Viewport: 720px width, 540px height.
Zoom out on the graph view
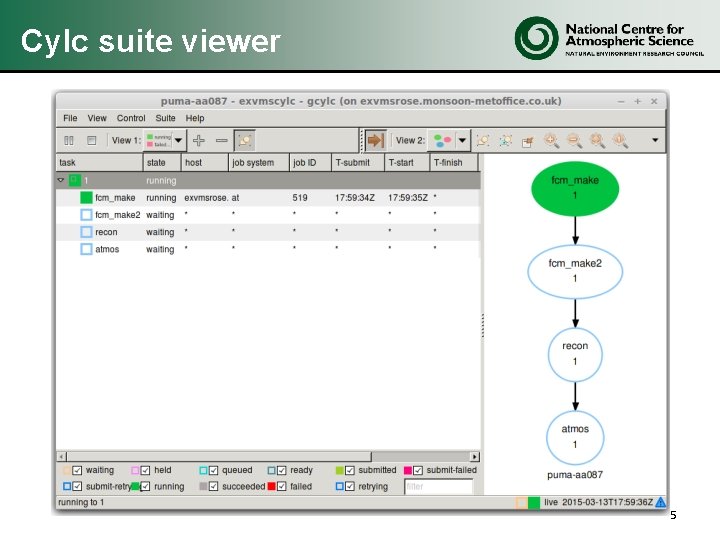point(574,140)
